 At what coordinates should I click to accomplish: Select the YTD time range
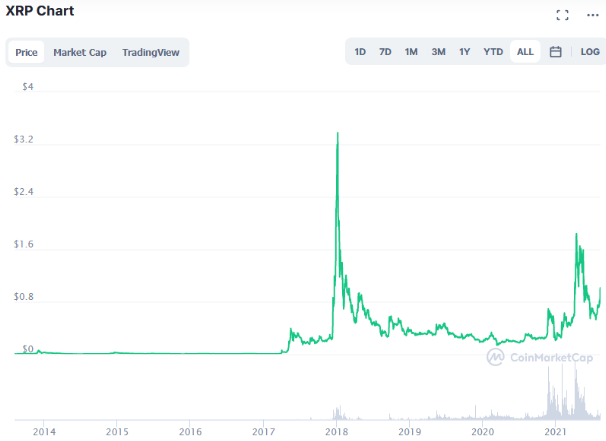[493, 52]
